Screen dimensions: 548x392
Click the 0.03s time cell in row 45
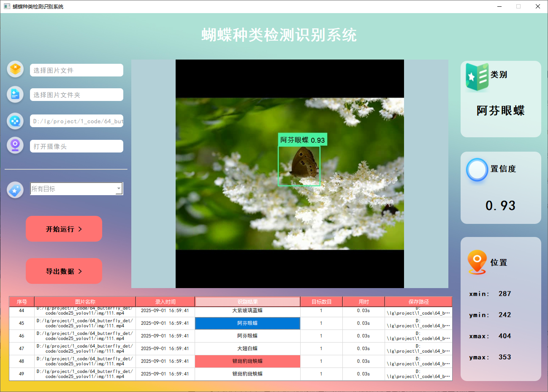pos(364,323)
